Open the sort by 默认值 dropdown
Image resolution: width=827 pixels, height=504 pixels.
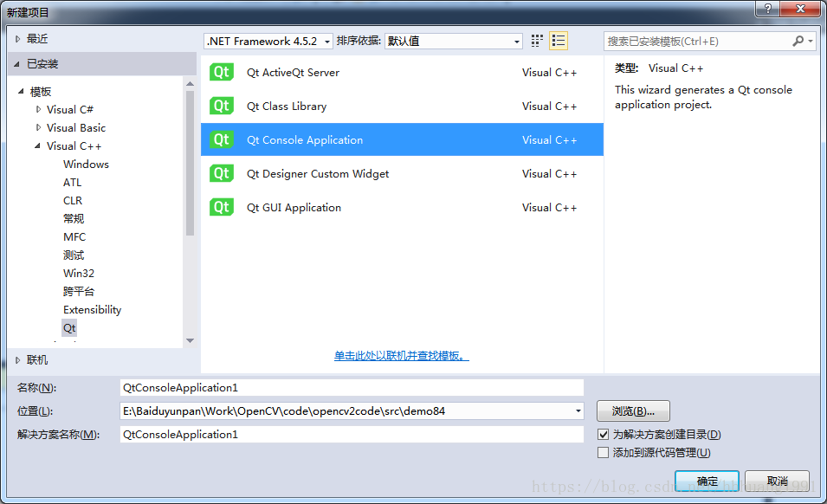[454, 41]
